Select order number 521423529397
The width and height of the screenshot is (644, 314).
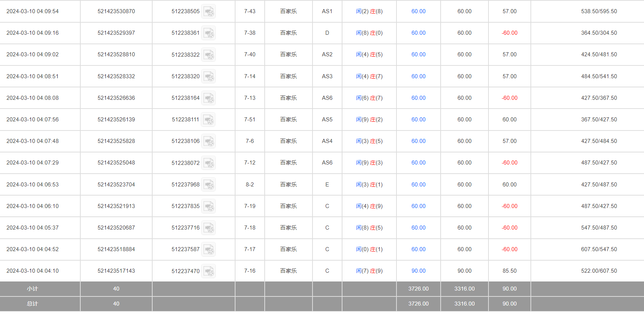coord(116,33)
